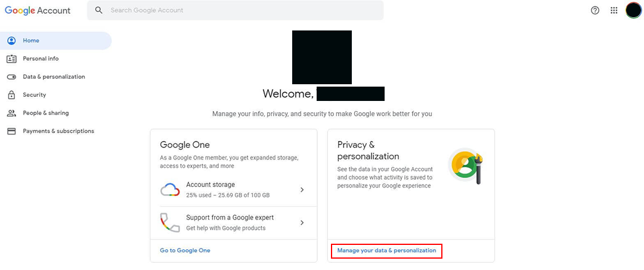
Task: Click the Security padlock icon
Action: point(11,95)
